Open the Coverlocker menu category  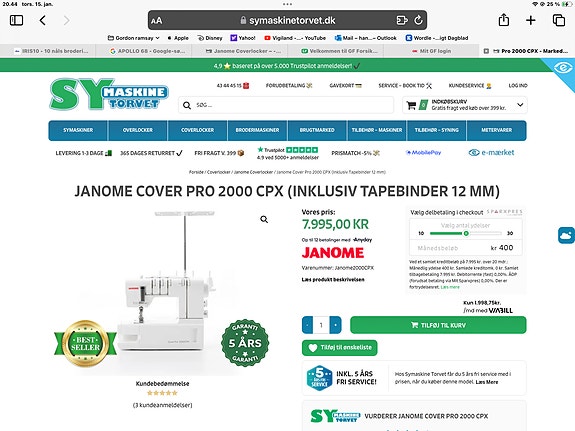coord(197,130)
